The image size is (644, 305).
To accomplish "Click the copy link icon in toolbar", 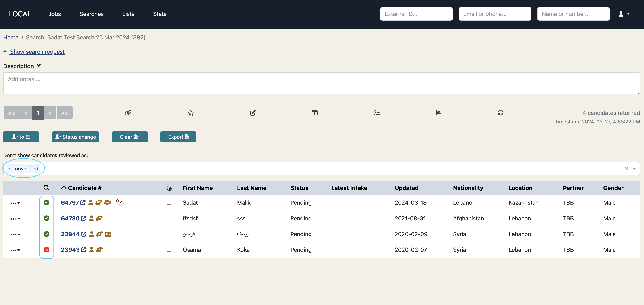I will point(128,113).
